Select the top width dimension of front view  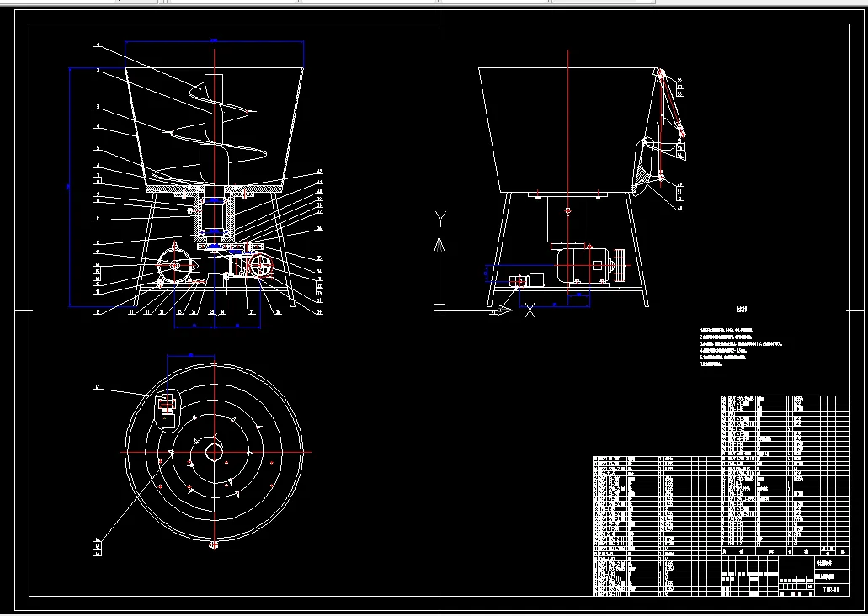click(x=214, y=41)
